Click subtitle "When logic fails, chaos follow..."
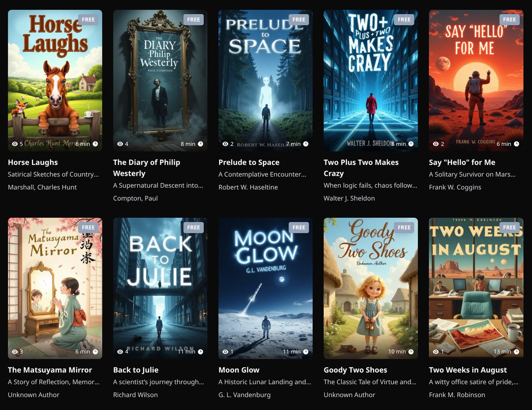 pyautogui.click(x=371, y=185)
